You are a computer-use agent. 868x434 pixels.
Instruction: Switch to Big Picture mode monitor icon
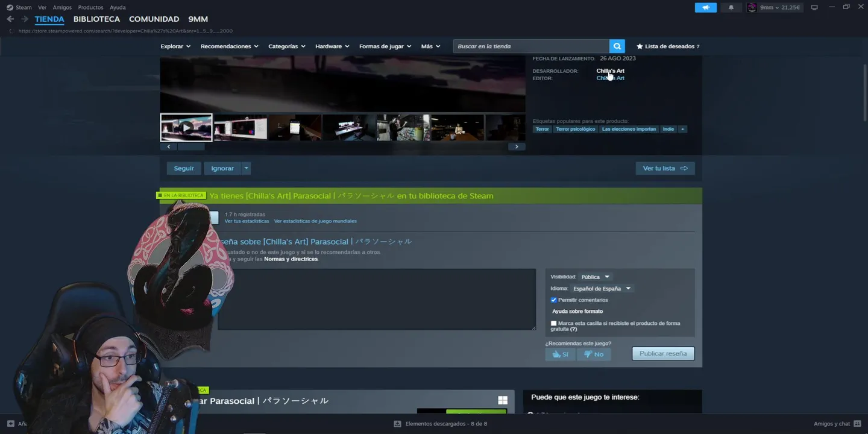814,7
